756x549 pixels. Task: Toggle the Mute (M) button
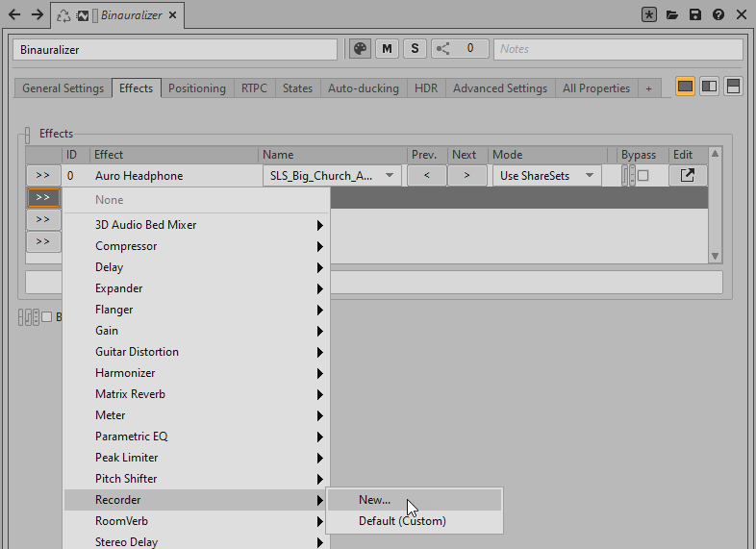coord(388,49)
